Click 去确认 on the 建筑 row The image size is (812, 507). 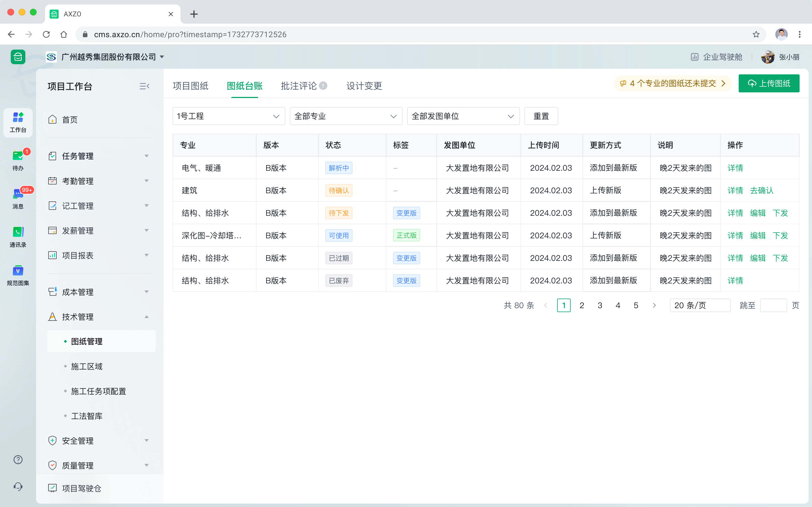point(762,190)
